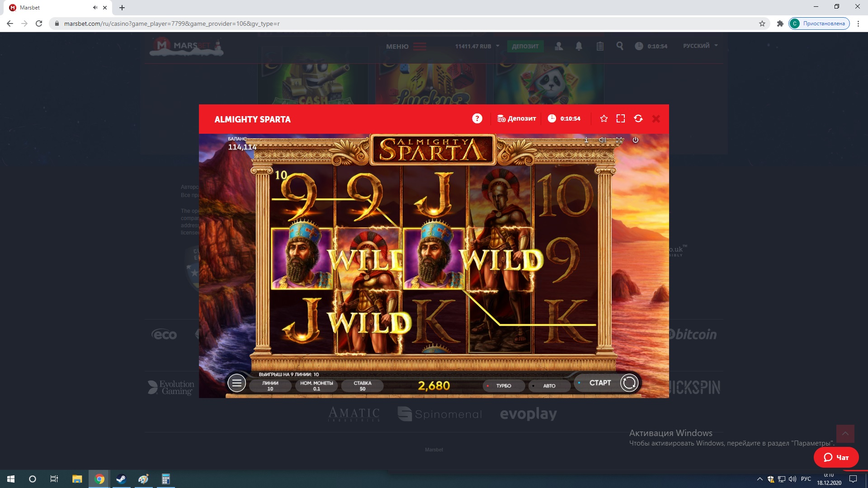Open Task View on the taskbar

click(54, 479)
